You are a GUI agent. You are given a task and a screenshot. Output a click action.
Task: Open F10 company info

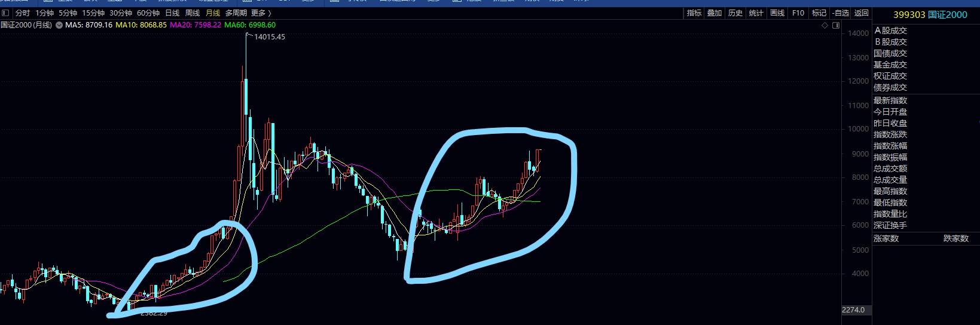798,13
